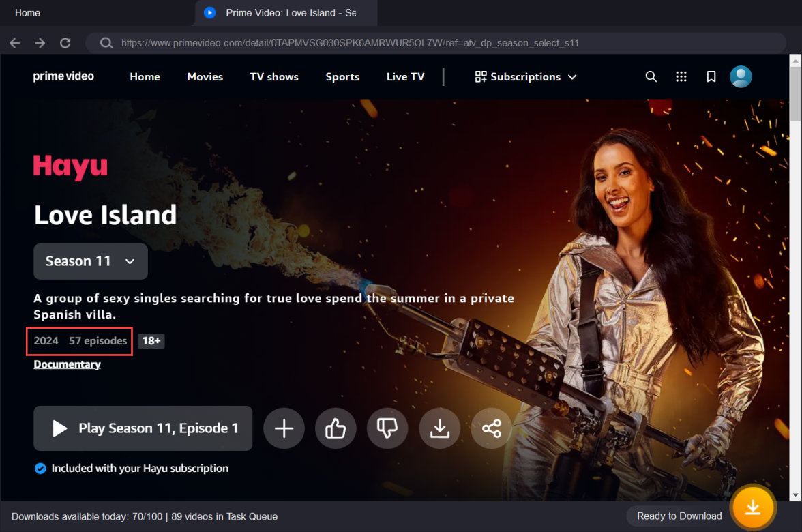The height and width of the screenshot is (532, 802).
Task: Click the page vertical scrollbar thumb
Action: click(795, 93)
